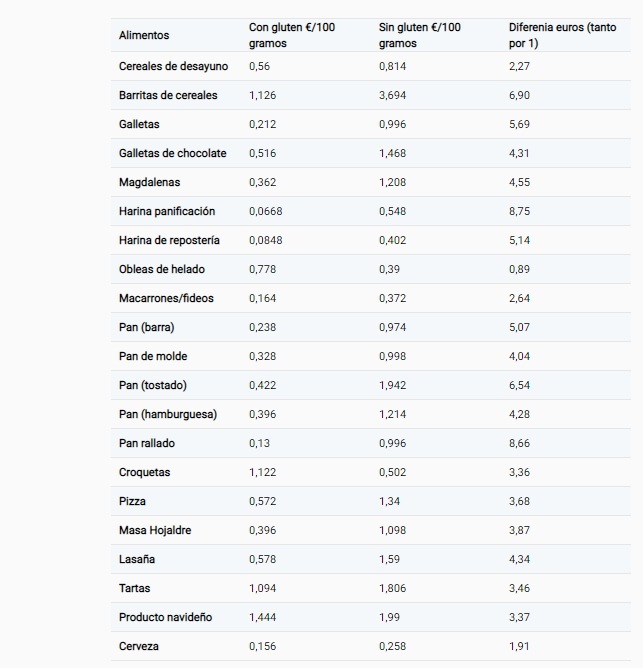Click the "Sin gluten €/100 gramos" header

[x=420, y=35]
